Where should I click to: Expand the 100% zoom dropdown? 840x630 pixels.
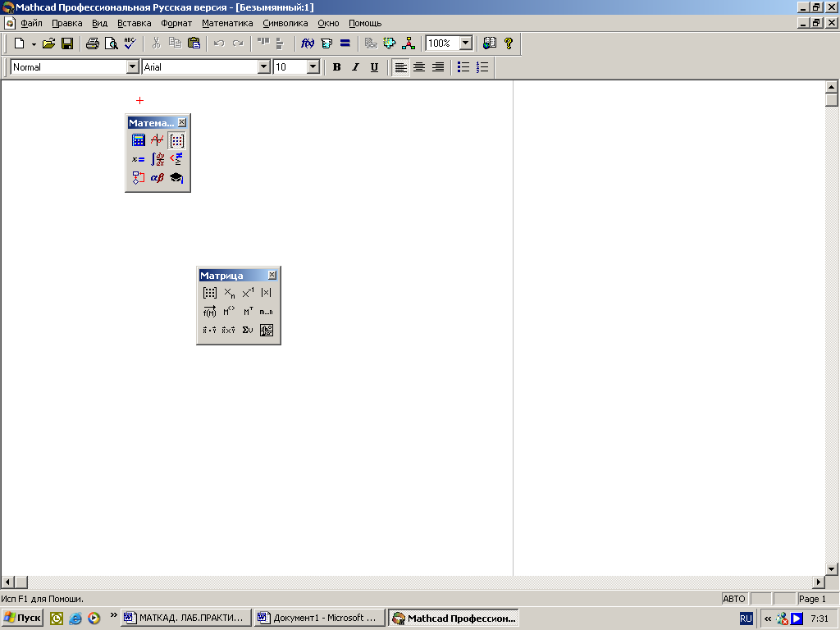466,43
